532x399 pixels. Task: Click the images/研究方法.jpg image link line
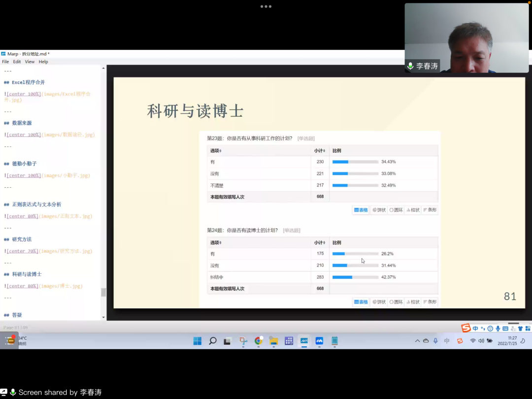coord(48,251)
